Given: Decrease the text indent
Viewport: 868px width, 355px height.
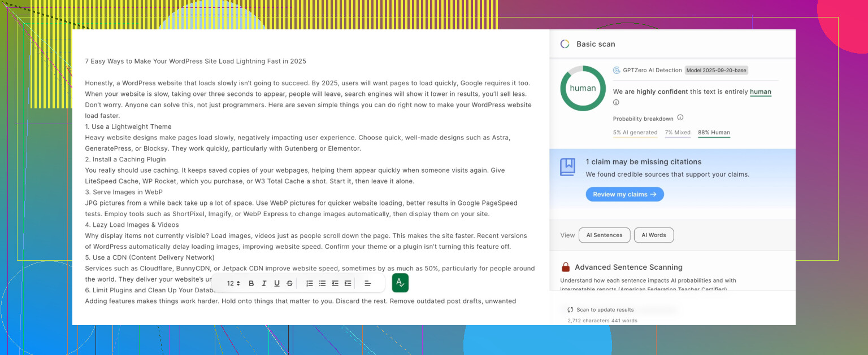Looking at the screenshot, I should tap(335, 283).
